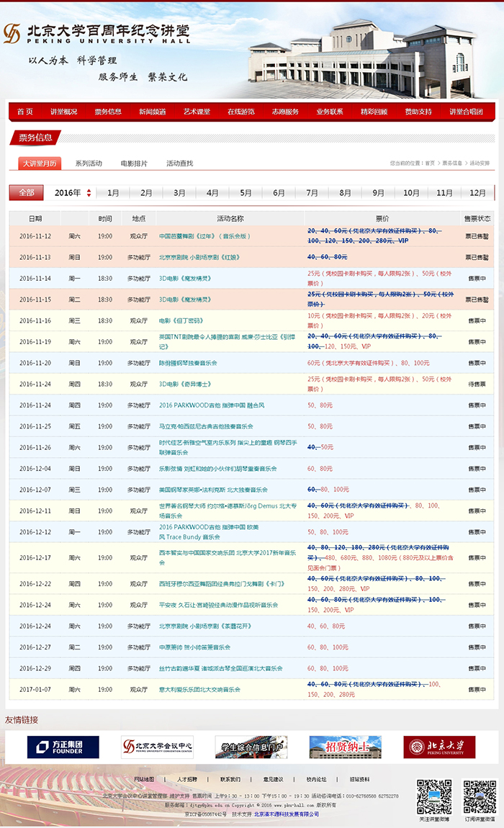Switch to the 系列活动 tab
The width and height of the screenshot is (504, 828).
(89, 163)
